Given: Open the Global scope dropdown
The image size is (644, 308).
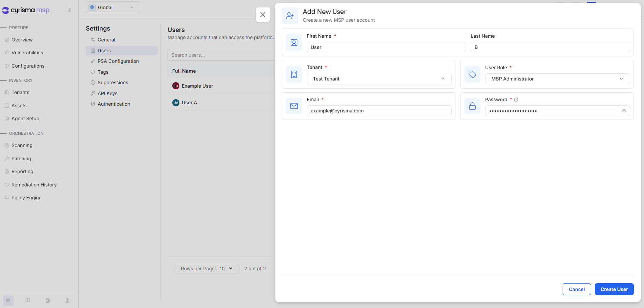Looking at the screenshot, I should point(113,7).
